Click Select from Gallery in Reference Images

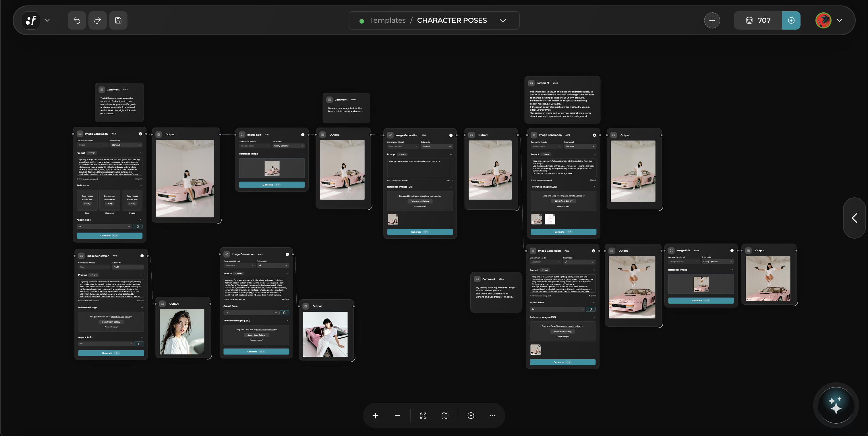[x=420, y=201]
